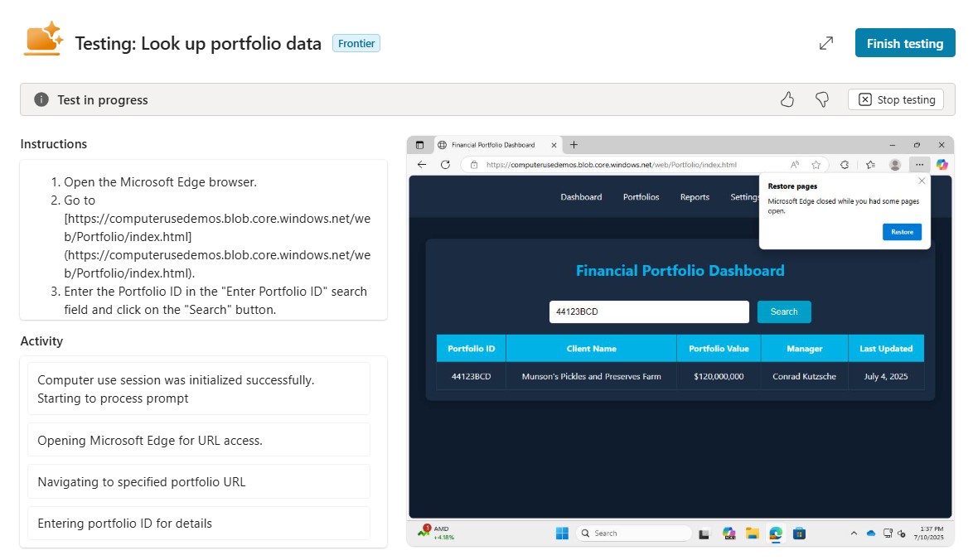973x560 pixels.
Task: Click the Search button on the dashboard
Action: click(783, 311)
